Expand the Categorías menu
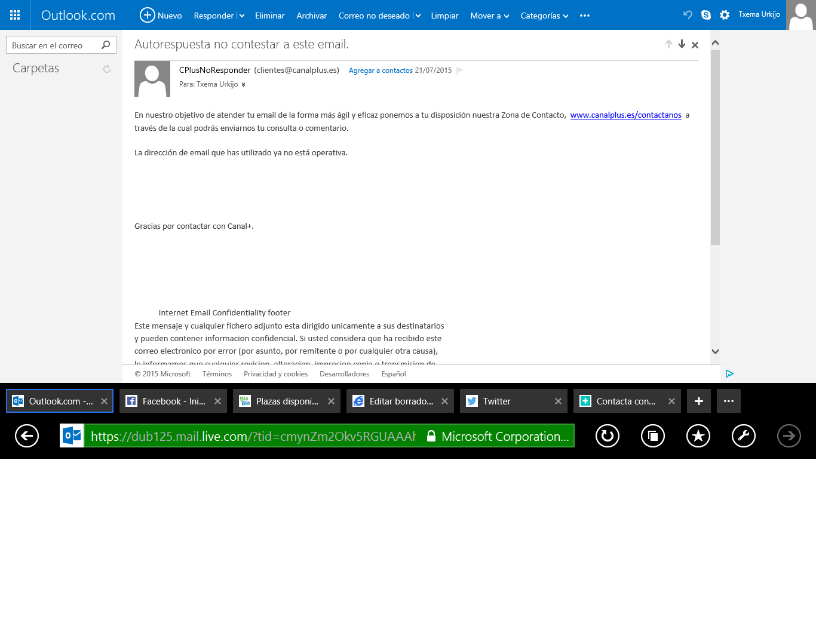816x644 pixels. click(x=544, y=16)
